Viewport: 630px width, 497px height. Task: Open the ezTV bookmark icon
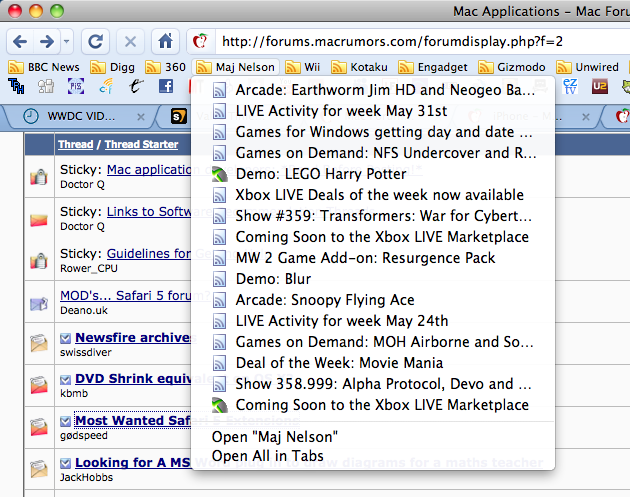(x=570, y=86)
